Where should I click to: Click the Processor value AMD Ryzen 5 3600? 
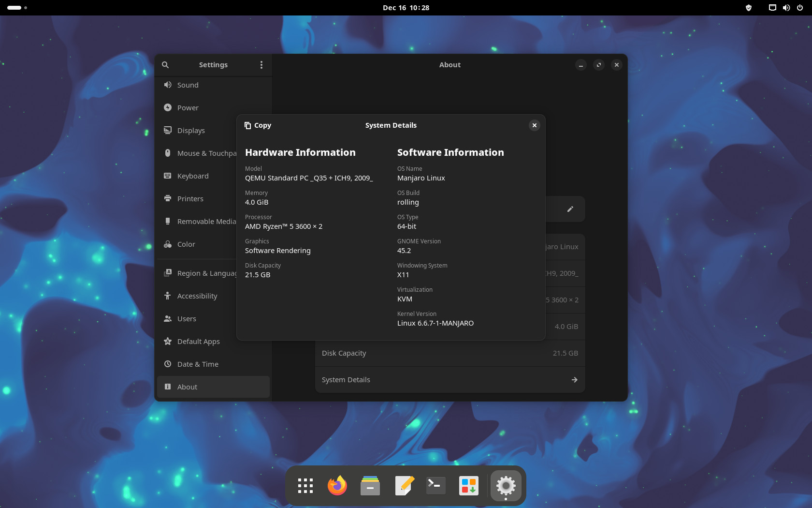[x=284, y=226]
